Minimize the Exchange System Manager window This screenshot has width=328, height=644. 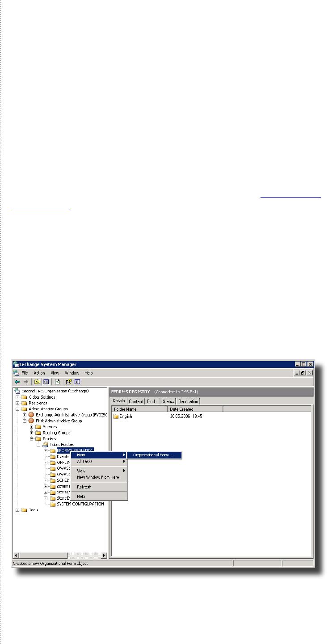click(297, 364)
